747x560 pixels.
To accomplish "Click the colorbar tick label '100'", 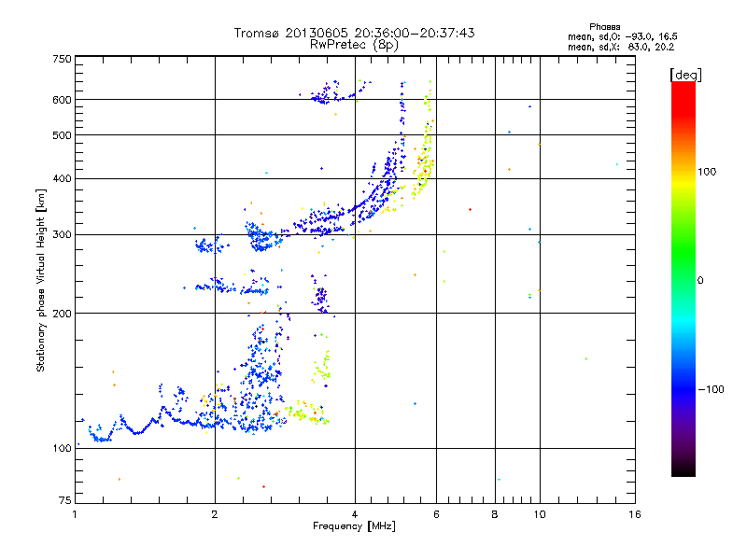I will coord(707,172).
